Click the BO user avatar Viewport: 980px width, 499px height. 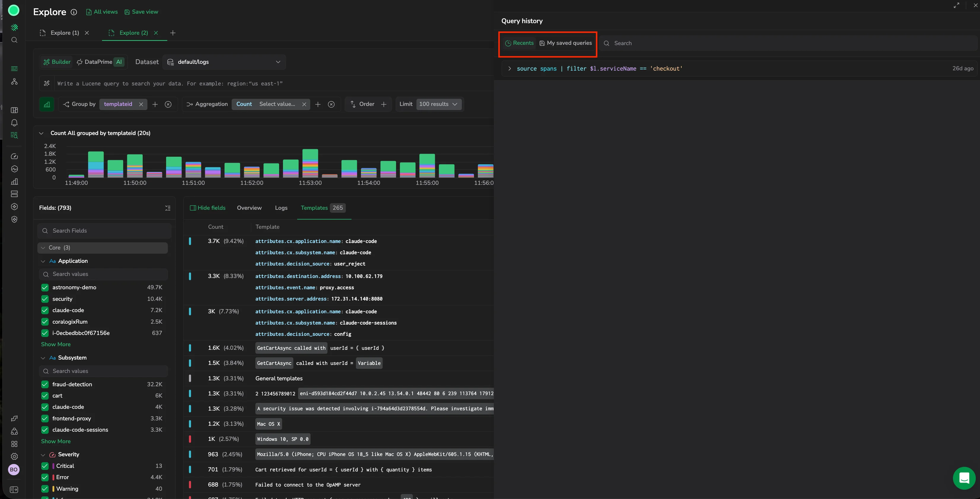click(14, 470)
